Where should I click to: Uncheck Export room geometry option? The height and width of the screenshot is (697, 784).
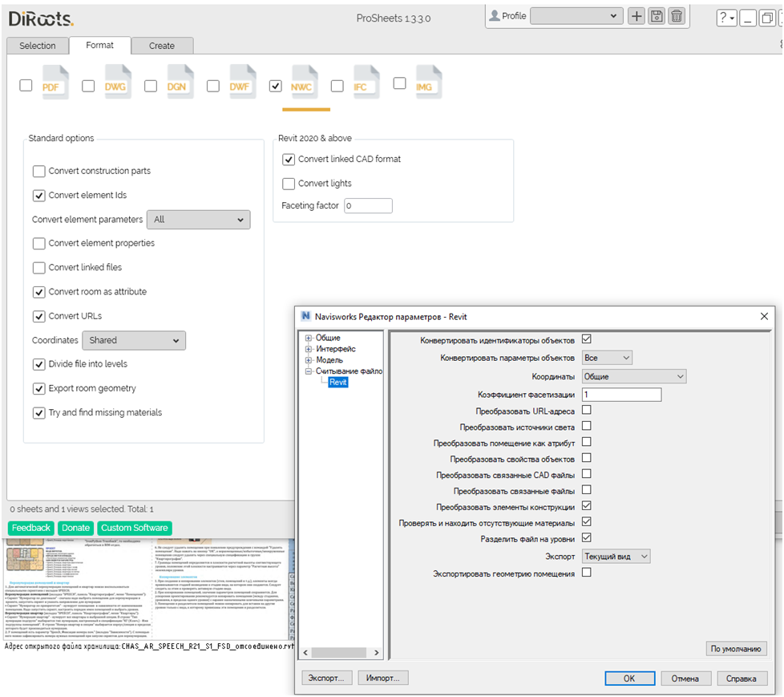coord(39,388)
